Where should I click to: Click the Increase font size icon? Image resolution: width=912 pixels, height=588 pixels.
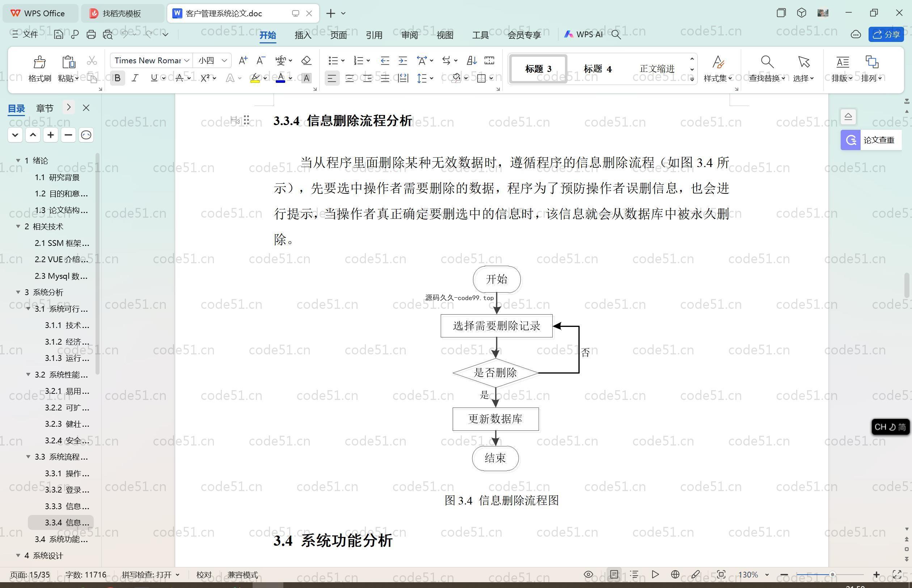243,60
